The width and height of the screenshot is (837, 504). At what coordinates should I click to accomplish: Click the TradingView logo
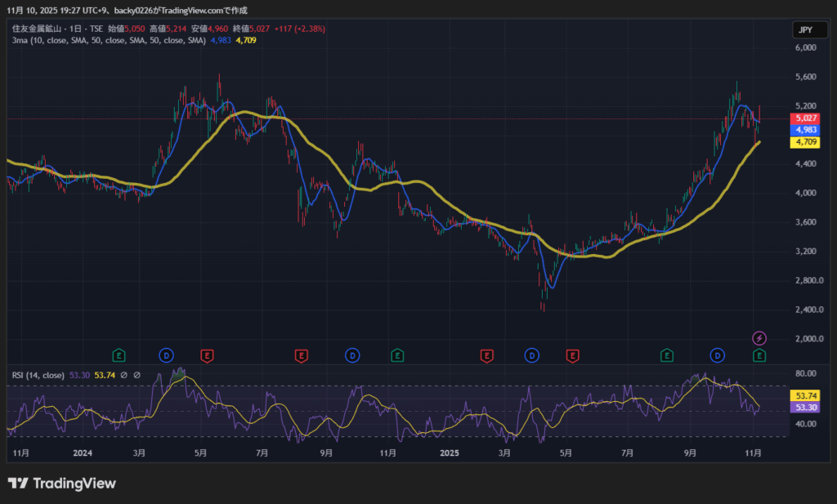point(62,484)
